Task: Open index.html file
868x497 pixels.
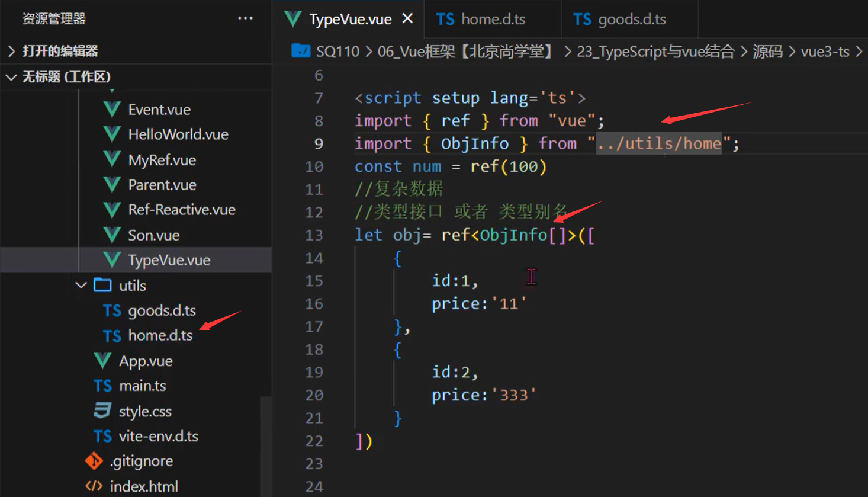Action: click(144, 486)
